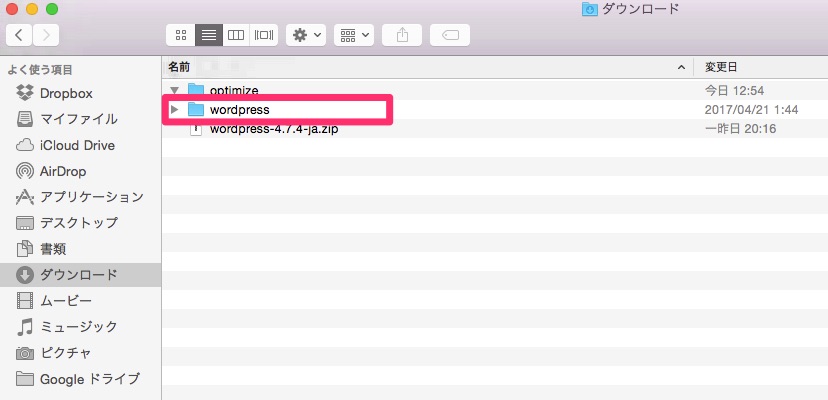Click the アプリケーション icon
This screenshot has width=828, height=400.
coord(25,197)
